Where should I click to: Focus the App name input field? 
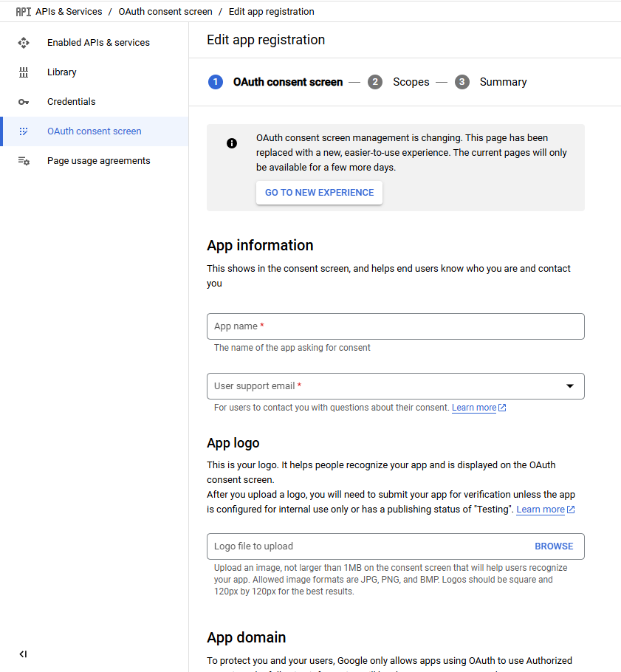(x=396, y=326)
